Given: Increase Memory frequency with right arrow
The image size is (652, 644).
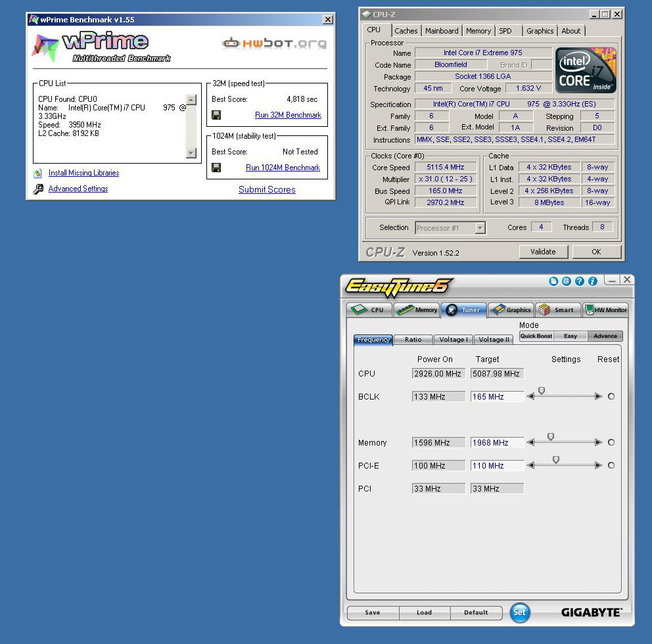Looking at the screenshot, I should tap(598, 442).
